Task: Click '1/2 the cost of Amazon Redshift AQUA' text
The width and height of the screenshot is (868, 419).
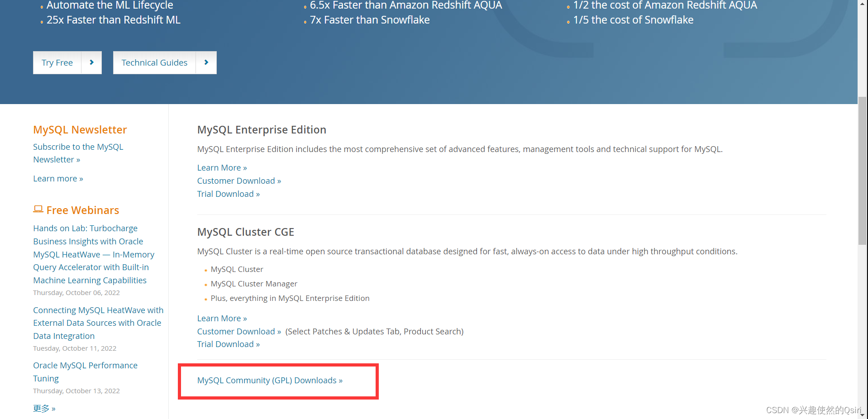Action: click(x=665, y=5)
